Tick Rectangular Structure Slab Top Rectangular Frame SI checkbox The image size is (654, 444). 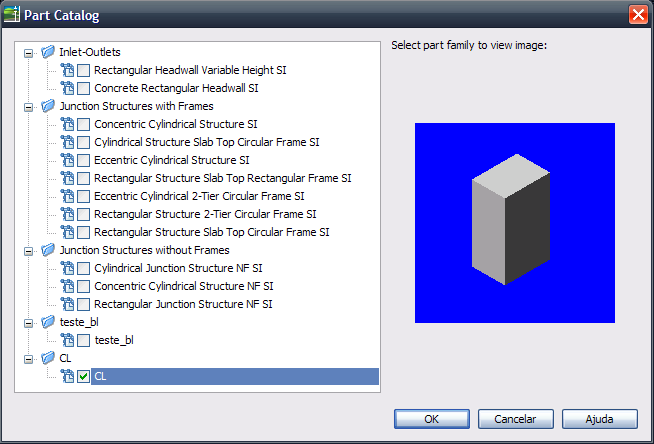[83, 178]
